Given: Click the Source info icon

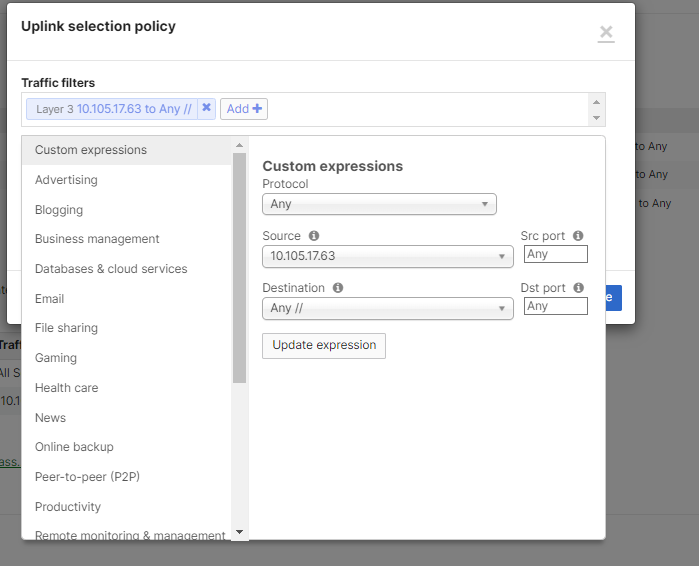Looking at the screenshot, I should [314, 236].
